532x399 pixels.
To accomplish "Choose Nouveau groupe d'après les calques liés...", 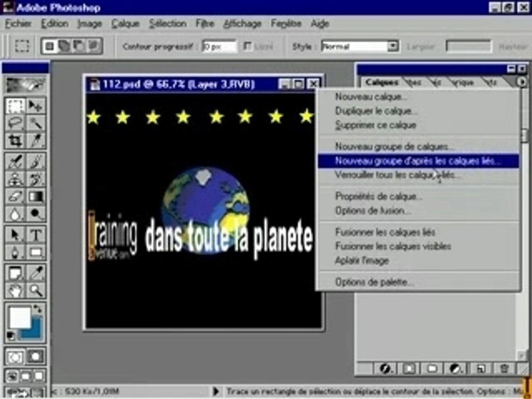I will point(418,161).
